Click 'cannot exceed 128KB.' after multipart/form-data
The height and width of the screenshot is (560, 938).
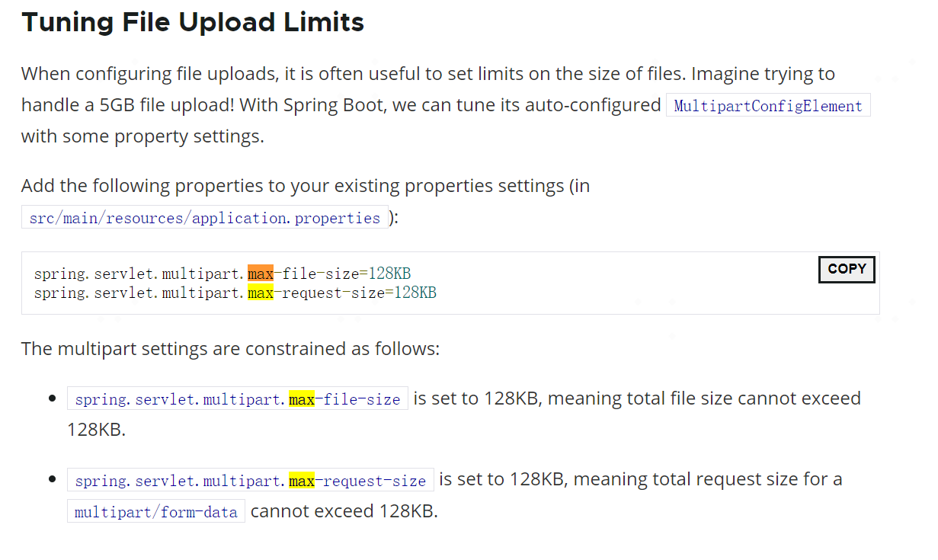[344, 511]
